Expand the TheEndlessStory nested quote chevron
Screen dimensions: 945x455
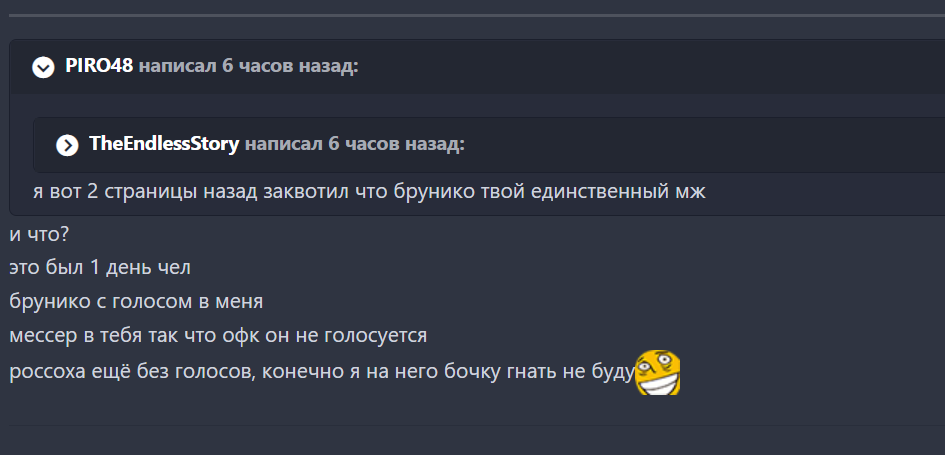coord(68,145)
